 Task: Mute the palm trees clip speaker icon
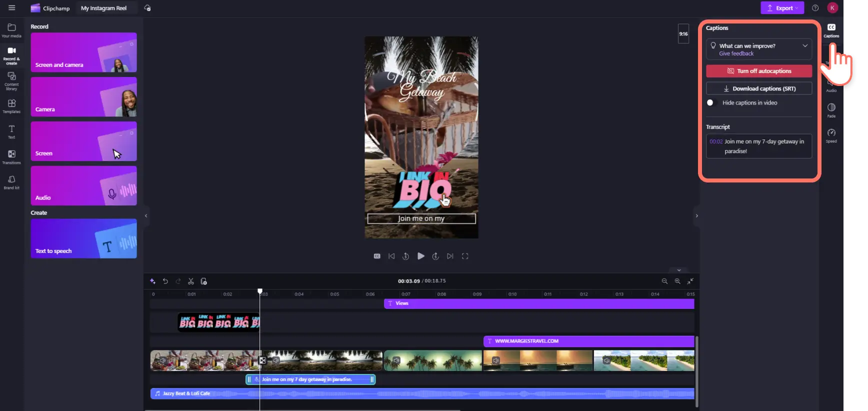[x=396, y=360]
